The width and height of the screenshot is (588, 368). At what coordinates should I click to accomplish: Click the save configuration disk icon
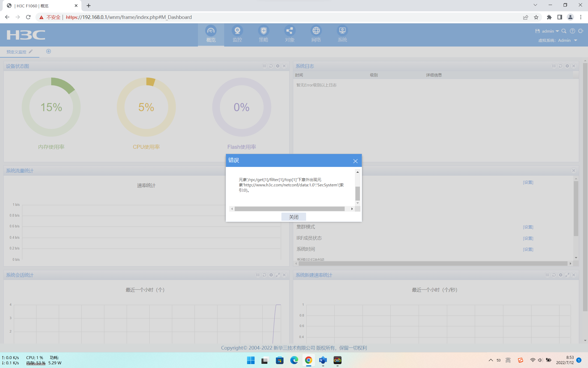click(537, 31)
